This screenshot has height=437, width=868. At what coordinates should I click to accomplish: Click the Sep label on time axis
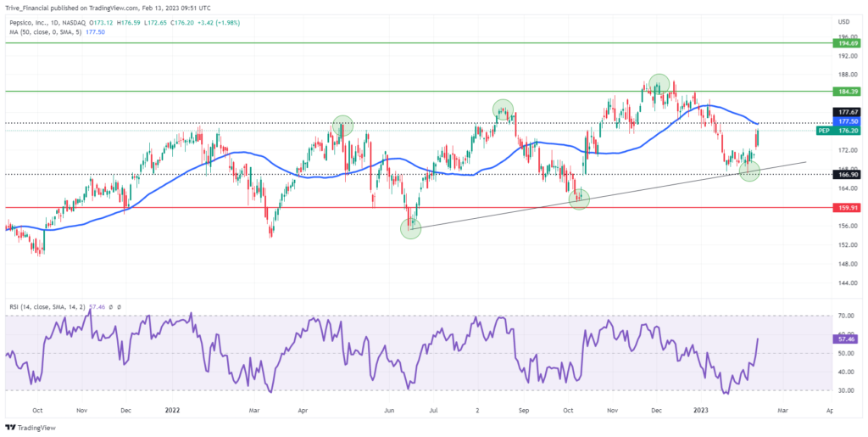click(524, 412)
